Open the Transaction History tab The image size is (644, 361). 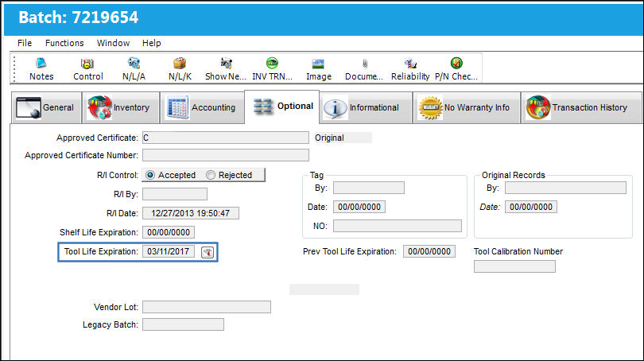point(580,107)
